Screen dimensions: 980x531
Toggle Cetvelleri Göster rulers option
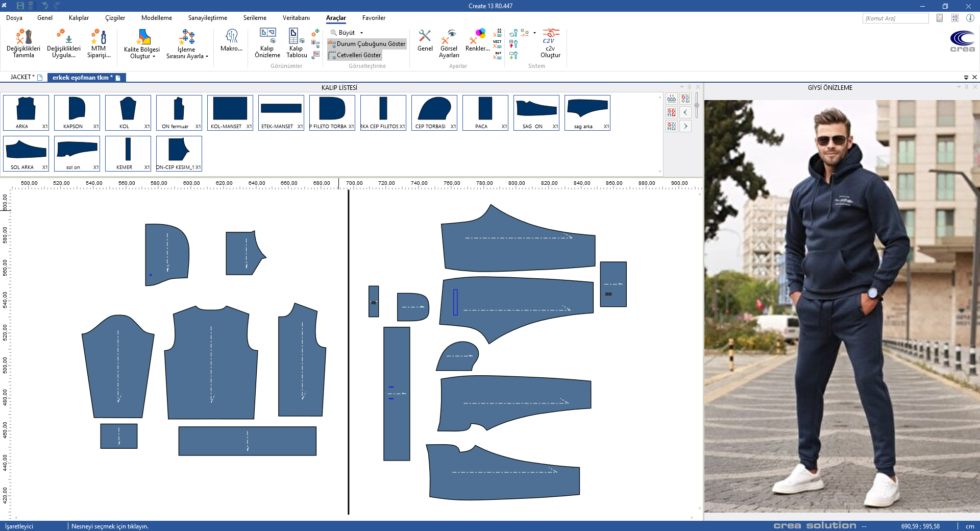tap(355, 55)
